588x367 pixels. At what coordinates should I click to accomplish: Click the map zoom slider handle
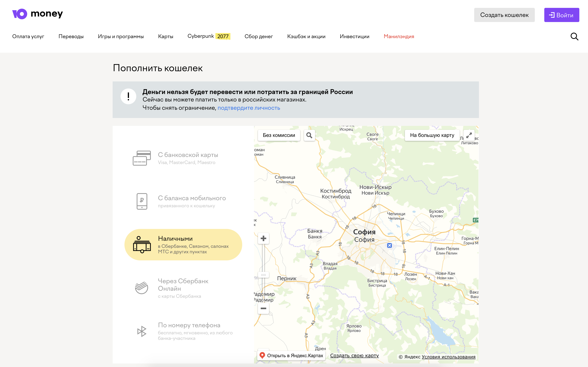pyautogui.click(x=263, y=275)
